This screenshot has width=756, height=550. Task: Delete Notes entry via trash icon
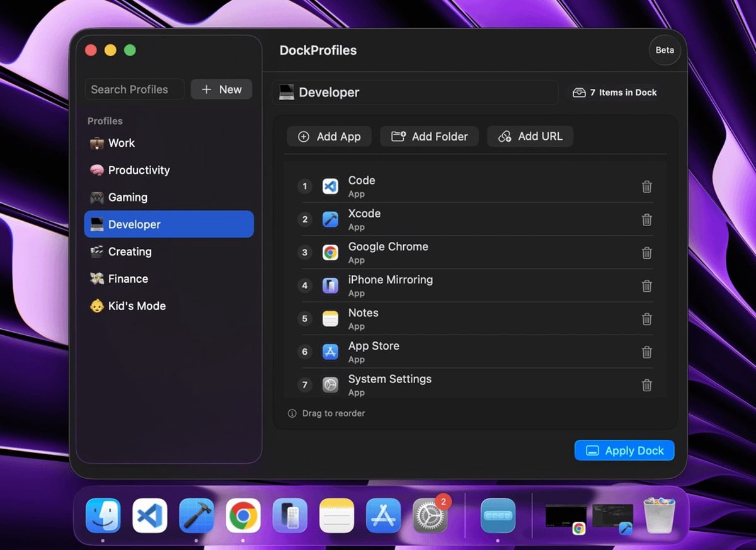pos(646,319)
